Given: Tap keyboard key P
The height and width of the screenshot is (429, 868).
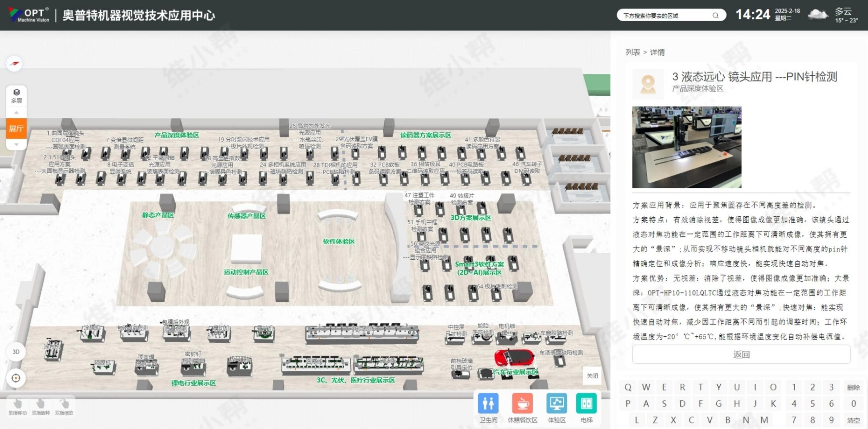Looking at the screenshot, I should (628, 404).
